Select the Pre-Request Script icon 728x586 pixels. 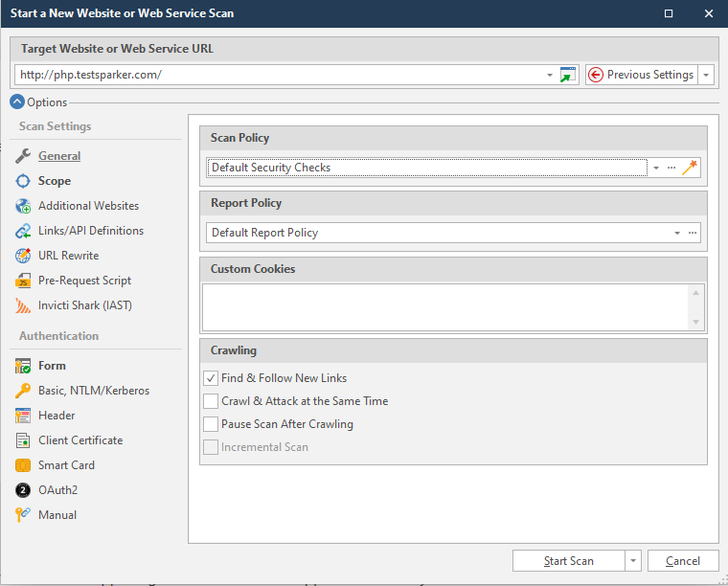tap(23, 281)
